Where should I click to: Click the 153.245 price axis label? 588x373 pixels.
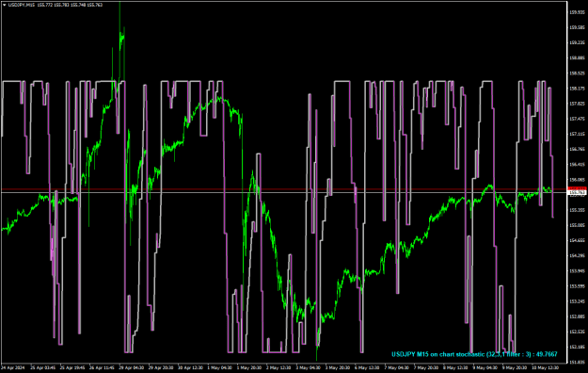tap(577, 301)
